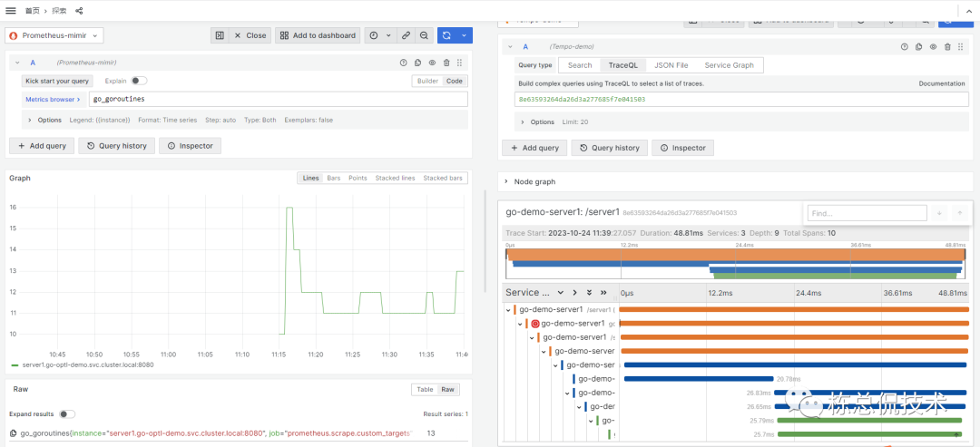Open help for Prometheus-mimir query A
Image resolution: width=980 pixels, height=447 pixels.
403,63
